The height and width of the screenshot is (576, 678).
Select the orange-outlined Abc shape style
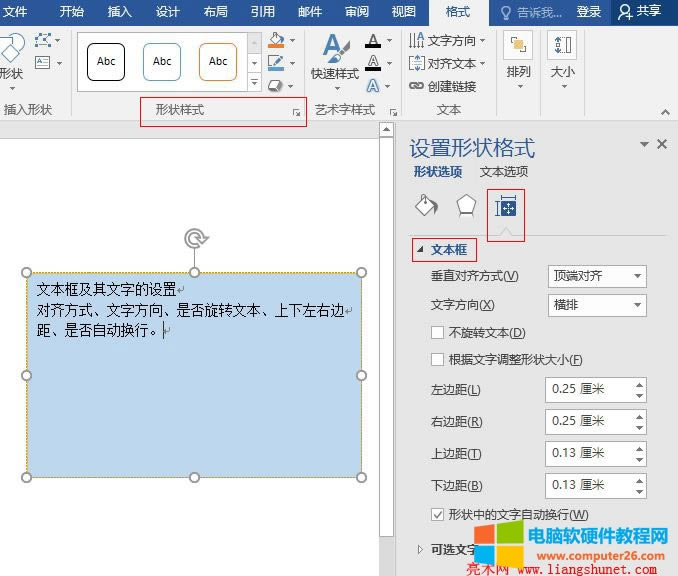(218, 62)
